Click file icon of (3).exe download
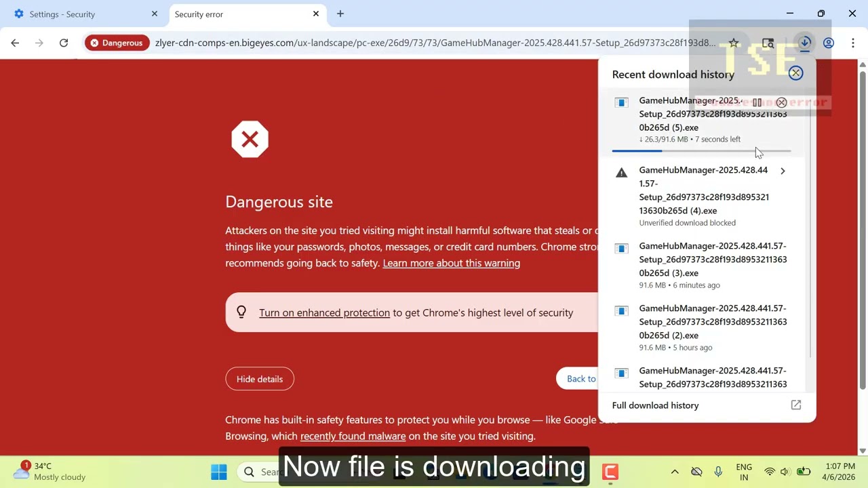Screen dimensions: 868x488 click(621, 249)
